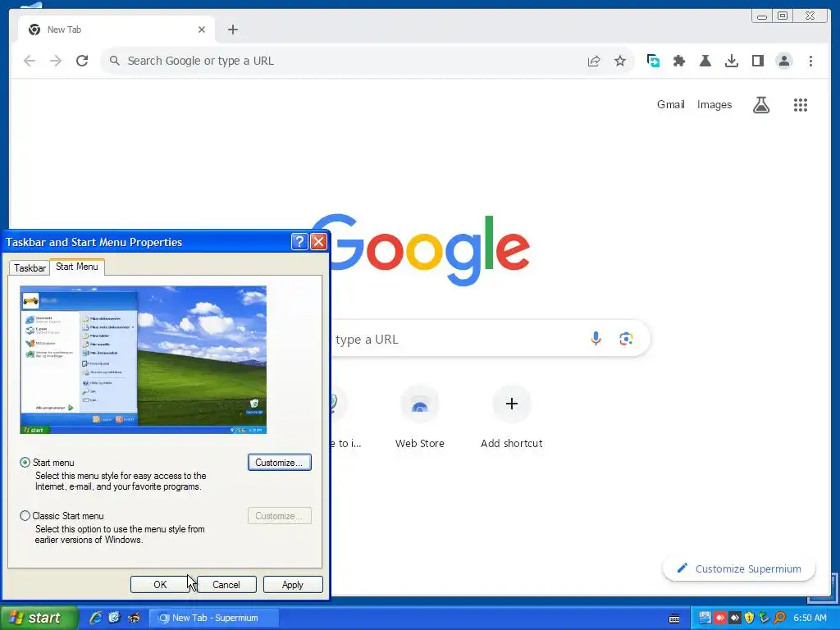Viewport: 840px width, 630px height.
Task: Toggle the side panel icon
Action: click(x=757, y=61)
